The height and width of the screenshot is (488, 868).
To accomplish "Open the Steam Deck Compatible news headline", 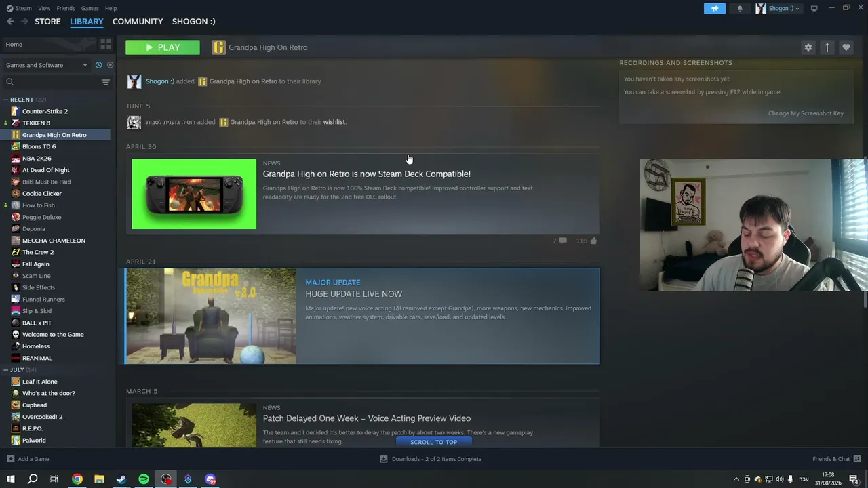I will tap(366, 174).
